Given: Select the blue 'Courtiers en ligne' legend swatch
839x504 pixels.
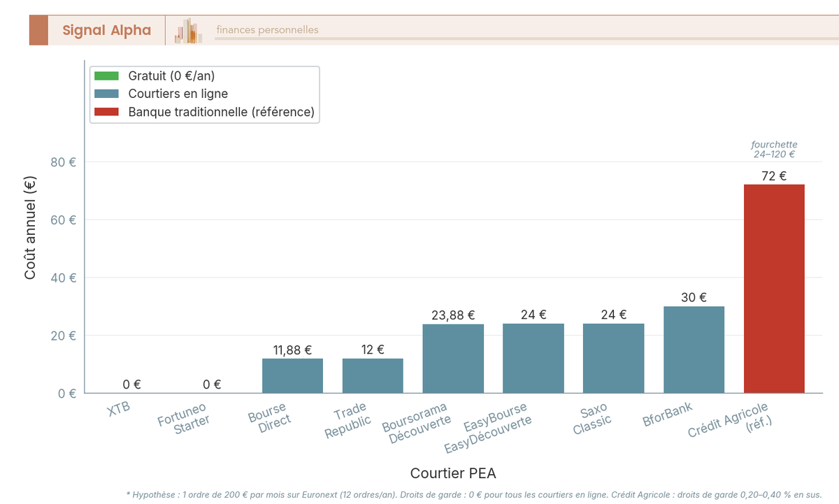Looking at the screenshot, I should [106, 93].
